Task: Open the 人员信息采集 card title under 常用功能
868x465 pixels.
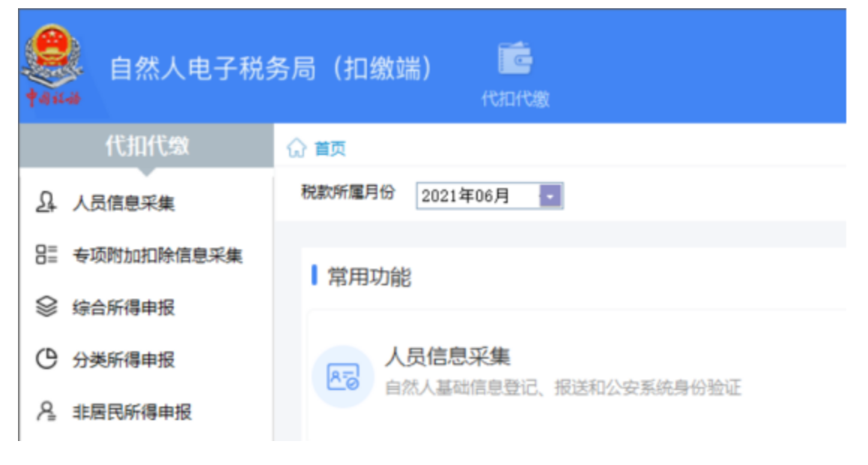Action: pos(448,356)
